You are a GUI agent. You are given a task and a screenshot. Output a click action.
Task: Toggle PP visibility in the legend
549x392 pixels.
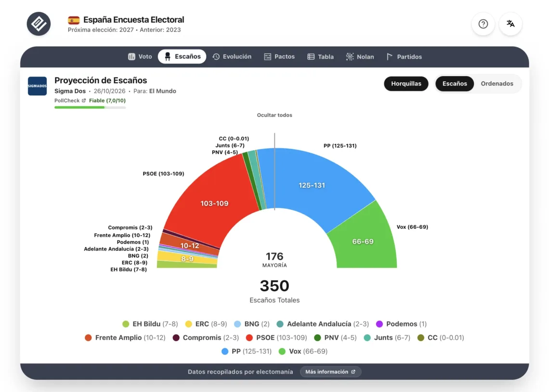click(x=247, y=352)
